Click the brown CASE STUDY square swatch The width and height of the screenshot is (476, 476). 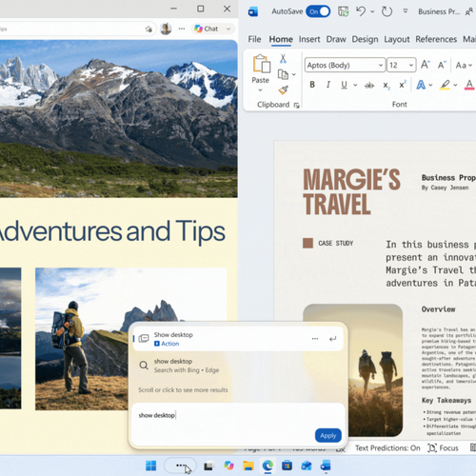[x=307, y=243]
